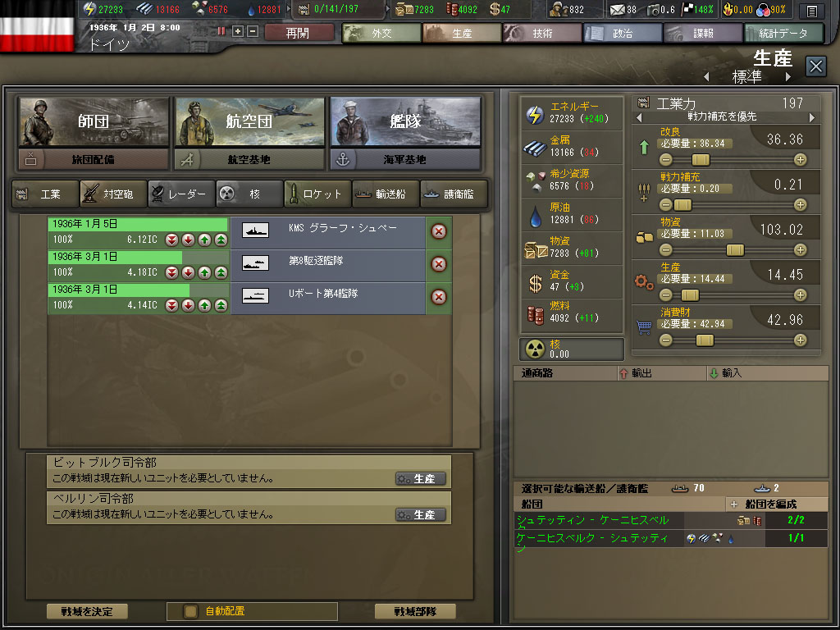Open the 外交 tab

click(x=381, y=33)
